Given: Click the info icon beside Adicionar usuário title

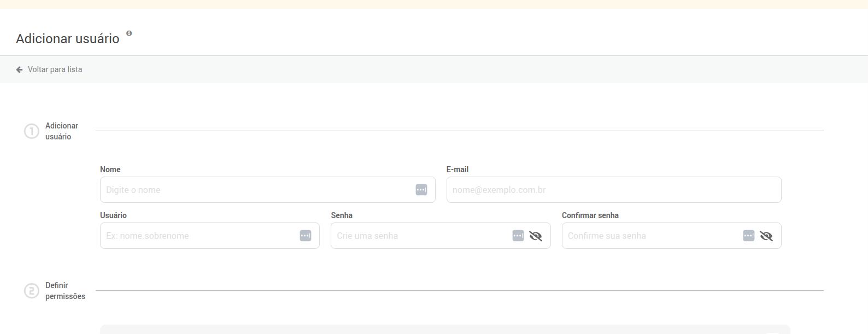Looking at the screenshot, I should pyautogui.click(x=129, y=33).
